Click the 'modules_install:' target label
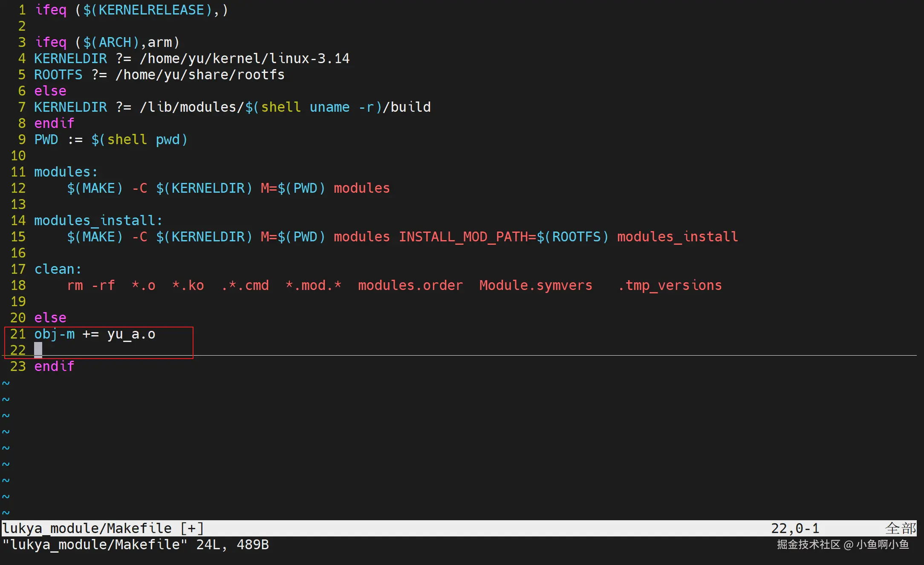Screen dimensions: 924x565 [98, 220]
